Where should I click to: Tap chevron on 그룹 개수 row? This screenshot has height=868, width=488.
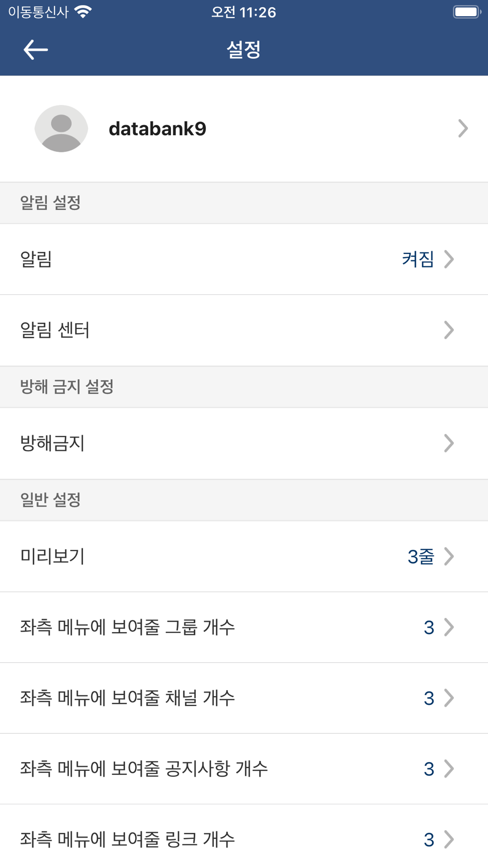(x=449, y=627)
